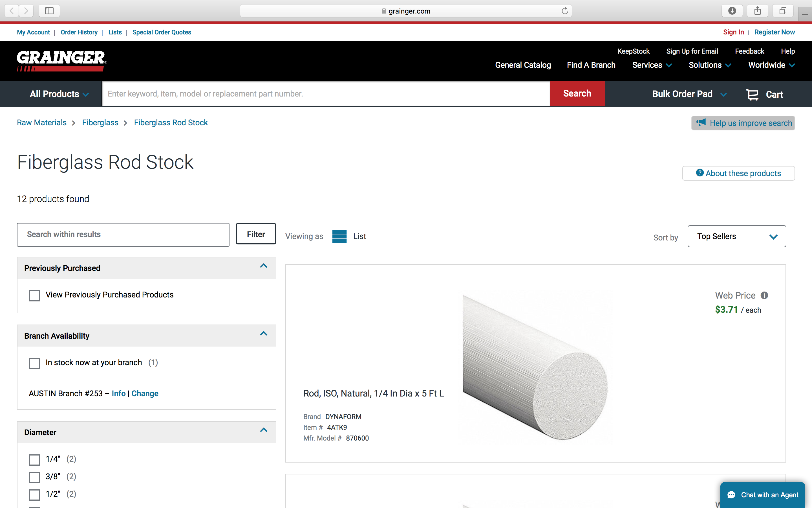812x508 pixels.
Task: Collapse the Branch Availability section
Action: 264,334
